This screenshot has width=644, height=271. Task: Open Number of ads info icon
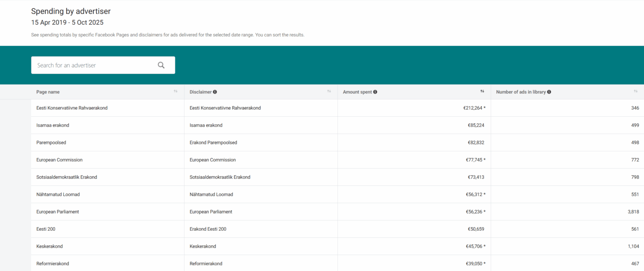(549, 92)
